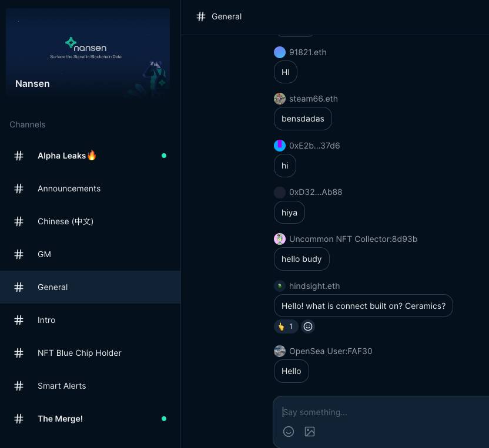
Task: Go to the GM channel
Action: 44,254
